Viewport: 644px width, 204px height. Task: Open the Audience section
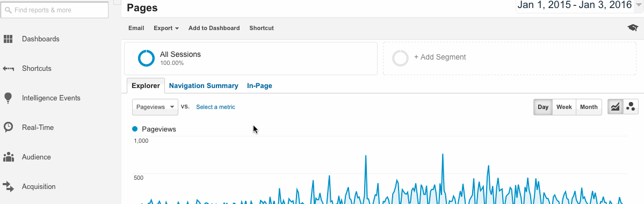tap(36, 157)
